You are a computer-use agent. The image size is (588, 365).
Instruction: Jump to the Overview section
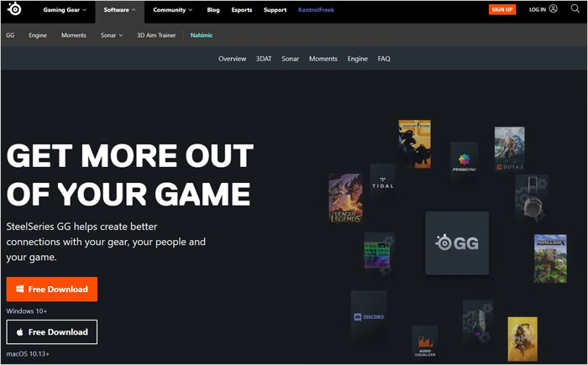(232, 59)
